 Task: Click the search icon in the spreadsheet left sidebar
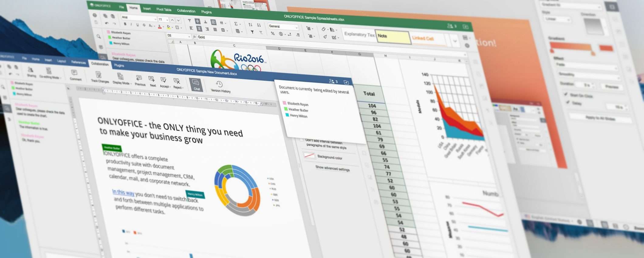tap(99, 37)
